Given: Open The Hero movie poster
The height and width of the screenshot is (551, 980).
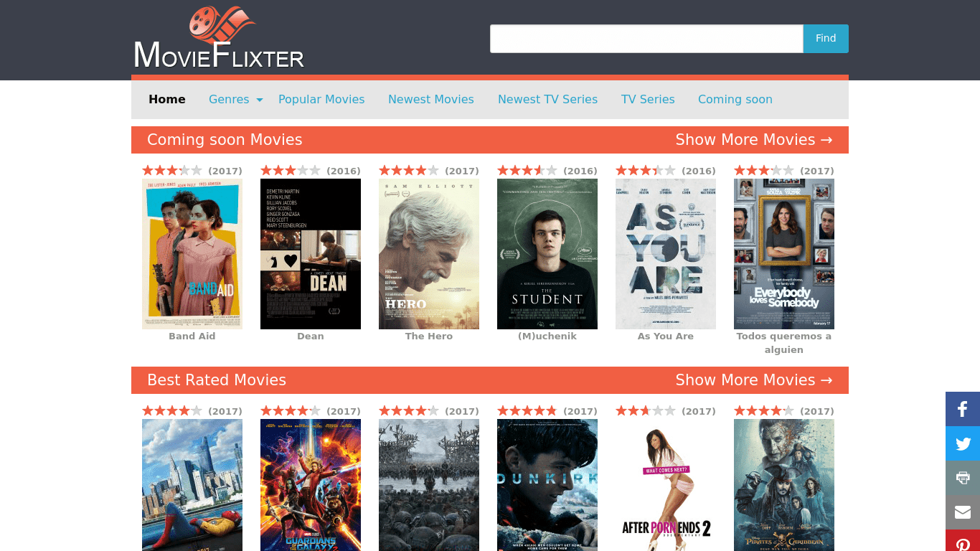Looking at the screenshot, I should click(x=429, y=254).
